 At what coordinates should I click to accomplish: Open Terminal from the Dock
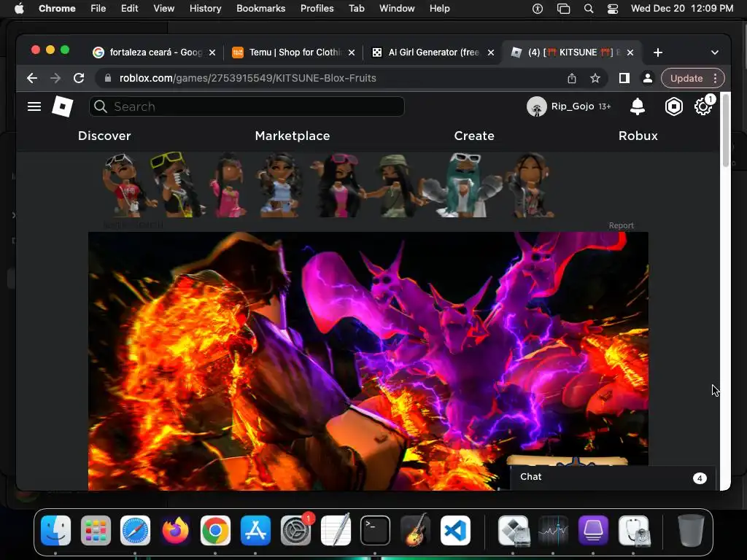pyautogui.click(x=375, y=531)
